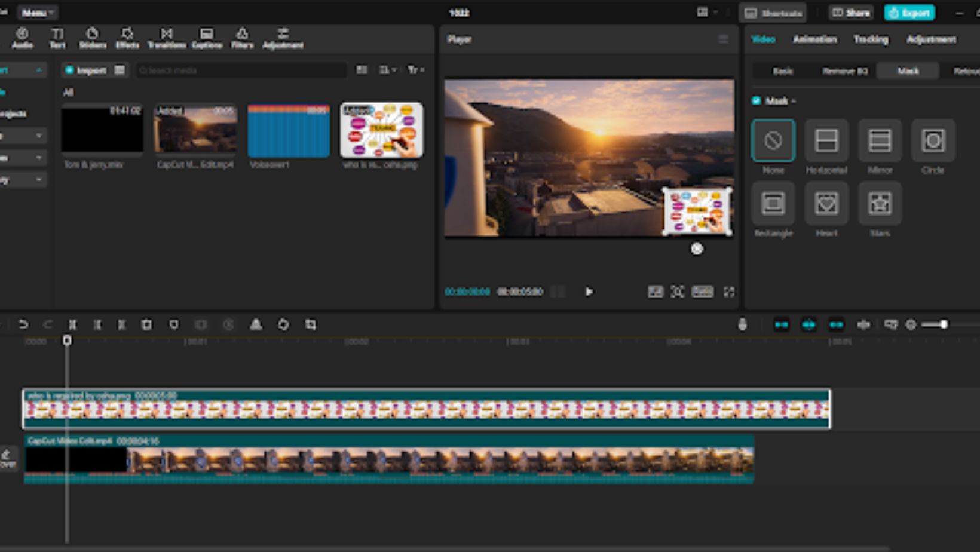Open the Text tool panel
Viewport: 980px width, 552px height.
(x=57, y=38)
